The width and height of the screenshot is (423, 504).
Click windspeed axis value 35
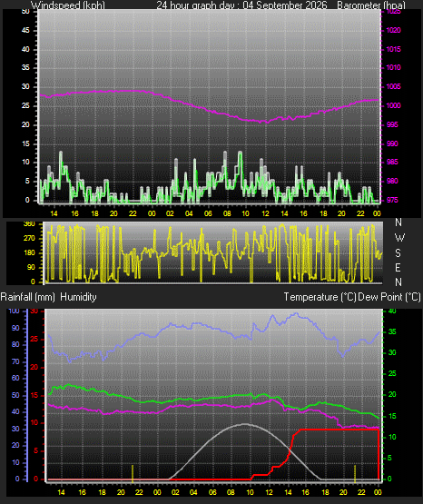pos(25,67)
